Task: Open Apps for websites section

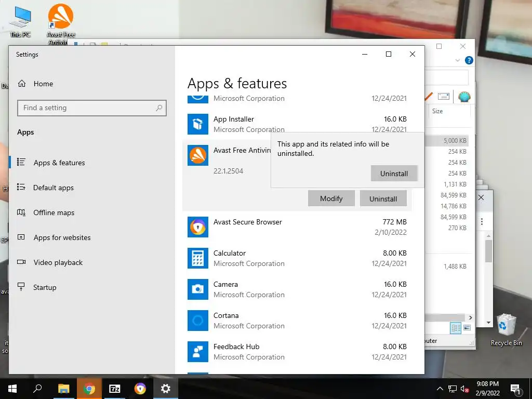Action: (62, 237)
